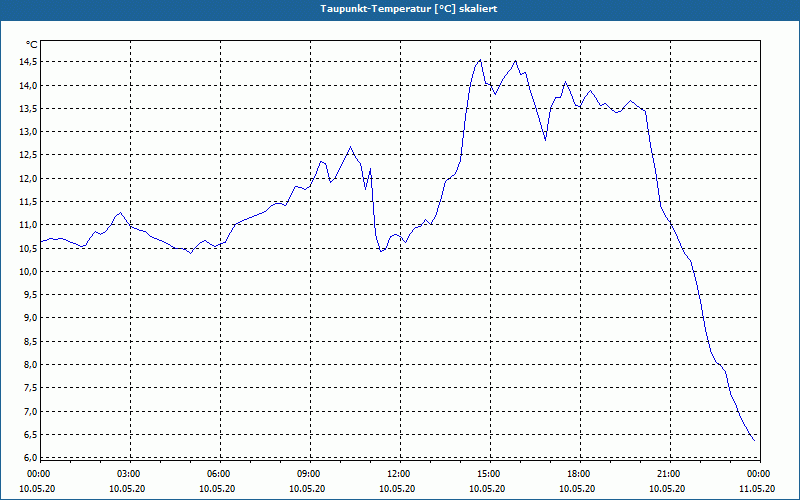Viewport: 800px width, 500px height.
Task: Select the '6,5' y-axis value
Action: [x=30, y=434]
